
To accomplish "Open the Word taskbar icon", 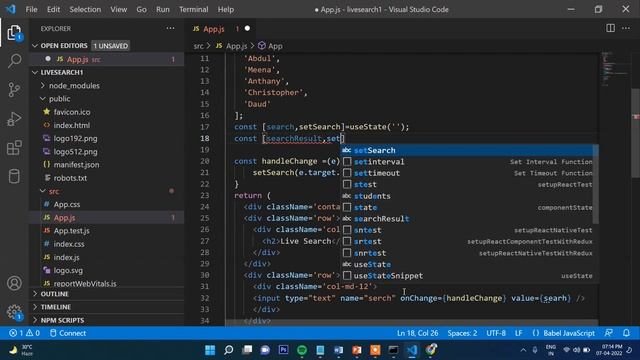I will tap(338, 350).
